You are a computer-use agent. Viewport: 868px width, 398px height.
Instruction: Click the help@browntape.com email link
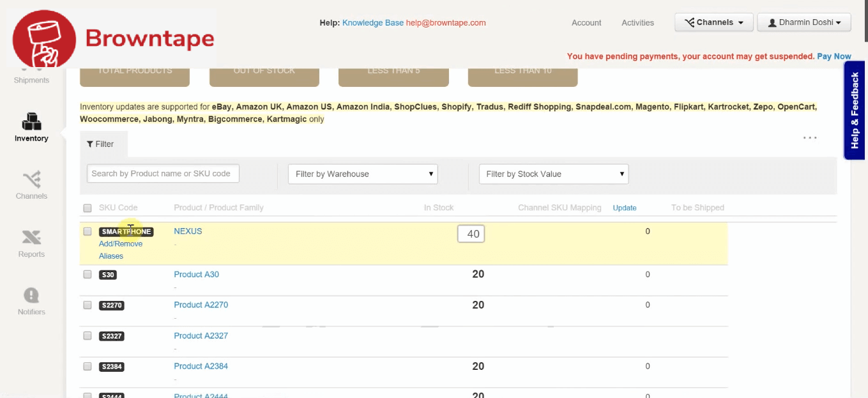coord(446,22)
